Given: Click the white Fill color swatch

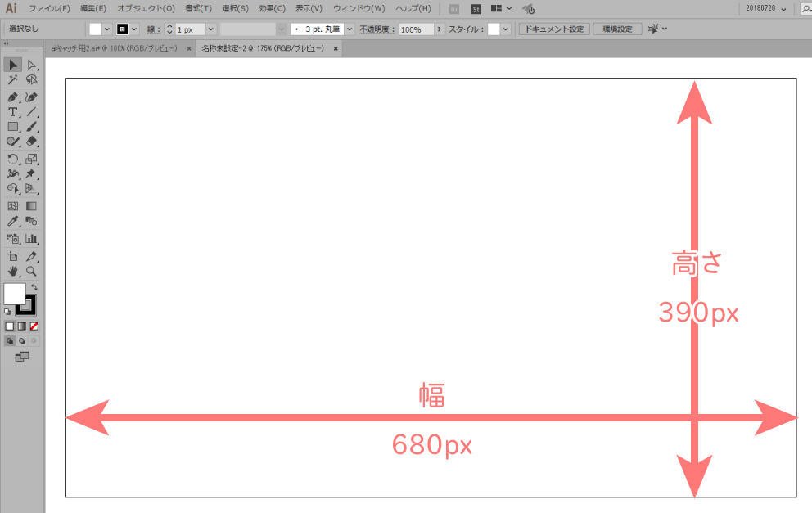Looking at the screenshot, I should coord(14,294).
